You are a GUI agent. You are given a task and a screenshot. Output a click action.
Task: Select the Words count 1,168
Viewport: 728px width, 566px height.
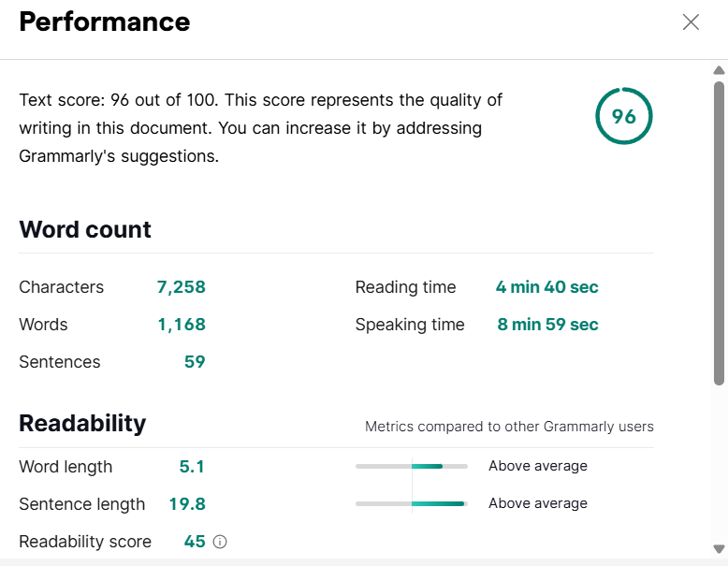pyautogui.click(x=182, y=325)
